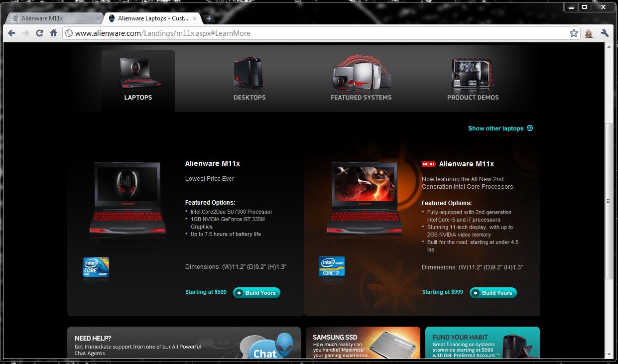Switch to the Alienware M11x browser tab
This screenshot has height=364, width=618.
(x=54, y=18)
